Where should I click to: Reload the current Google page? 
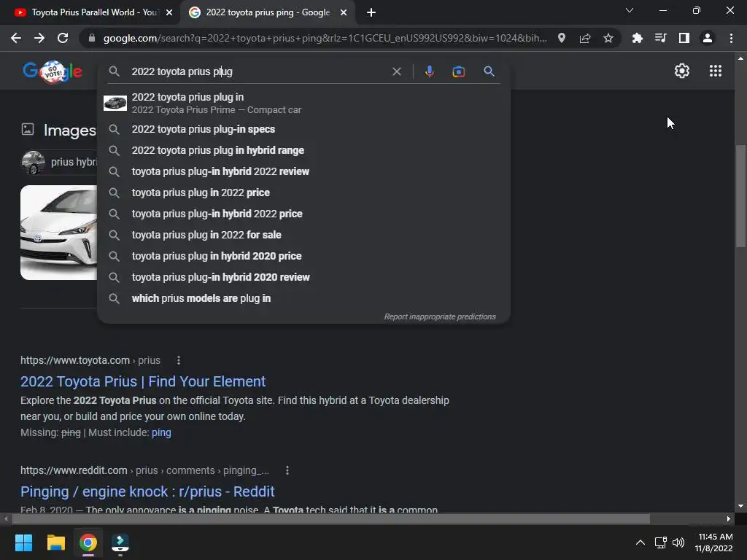coord(63,38)
